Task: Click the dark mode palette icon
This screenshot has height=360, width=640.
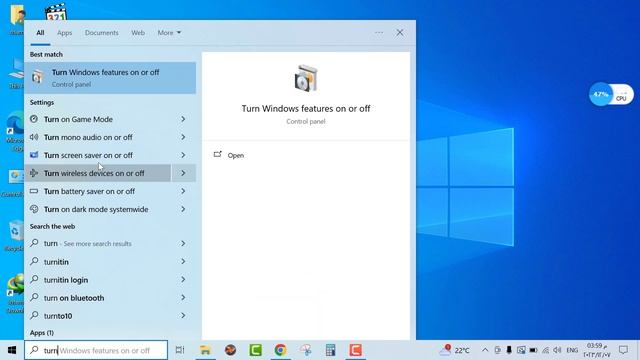Action: tap(34, 209)
